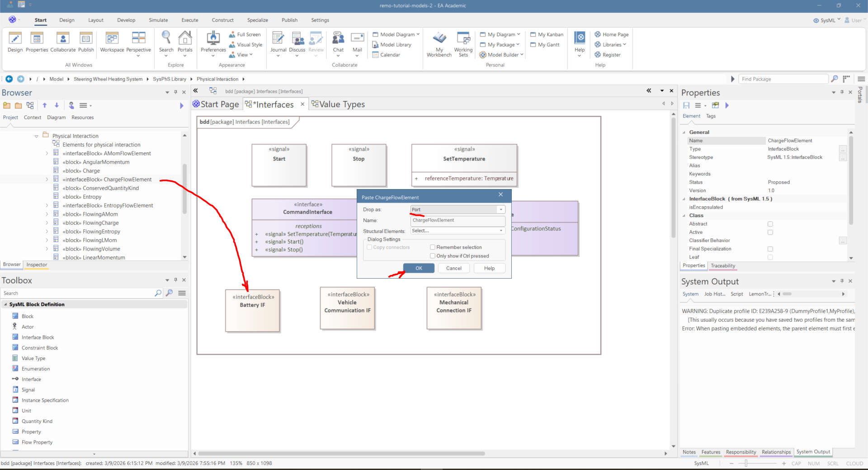Open the Simulate ribbon tab

(158, 20)
